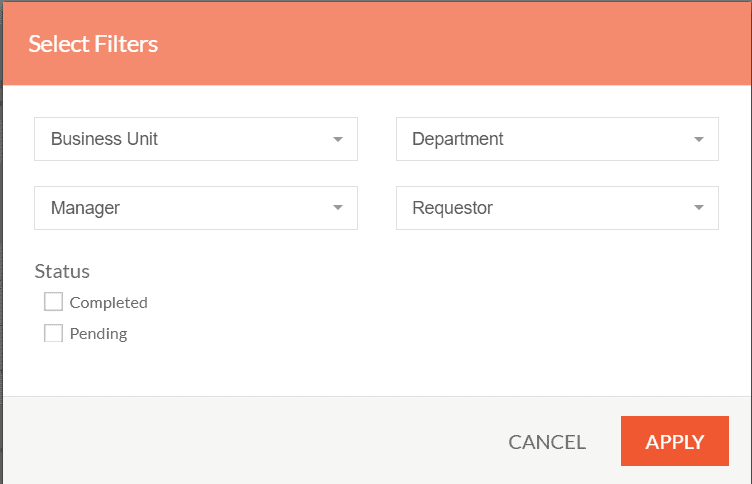752x484 pixels.
Task: Click the Status section heading
Action: pos(62,272)
